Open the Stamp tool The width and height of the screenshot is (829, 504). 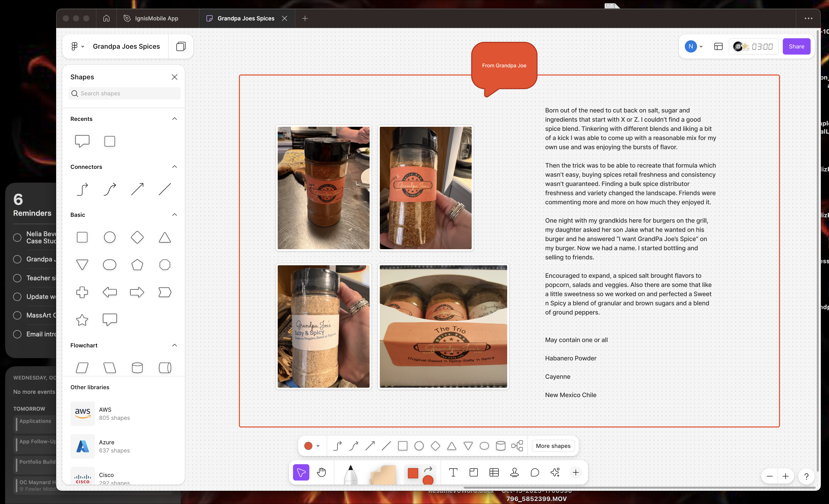click(515, 472)
